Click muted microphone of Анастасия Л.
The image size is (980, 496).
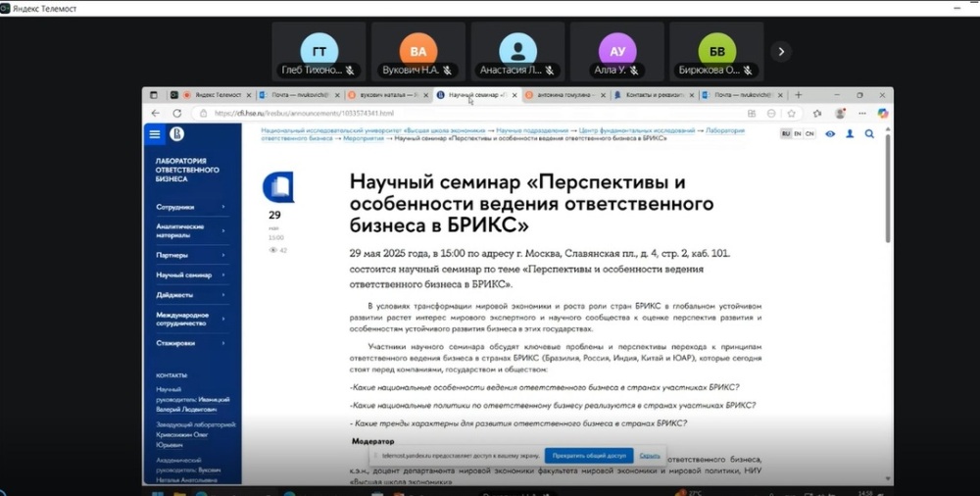(x=550, y=71)
